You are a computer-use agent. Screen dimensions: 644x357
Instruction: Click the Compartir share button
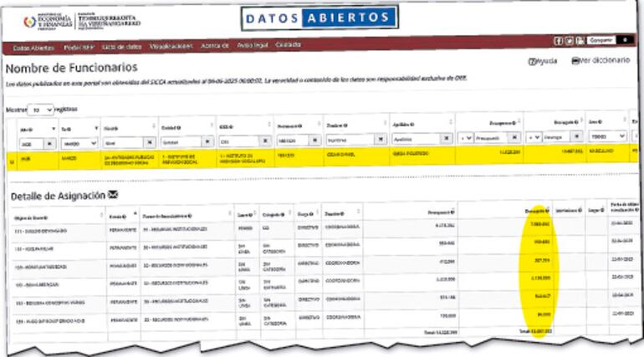pyautogui.click(x=601, y=40)
